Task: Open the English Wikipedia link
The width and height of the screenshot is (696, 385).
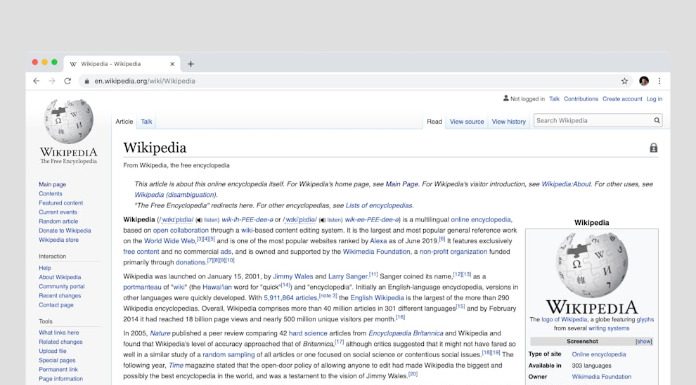Action: tap(377, 298)
